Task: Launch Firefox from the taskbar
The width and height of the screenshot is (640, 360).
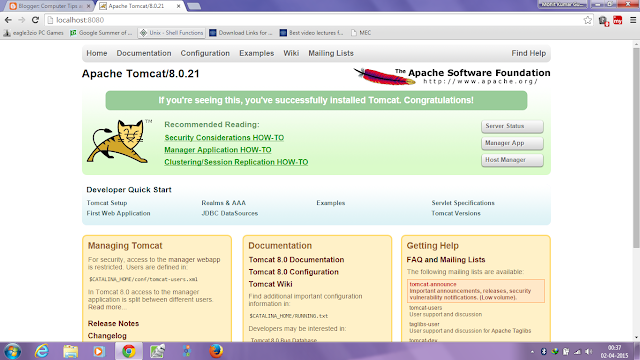Action: pyautogui.click(x=216, y=351)
